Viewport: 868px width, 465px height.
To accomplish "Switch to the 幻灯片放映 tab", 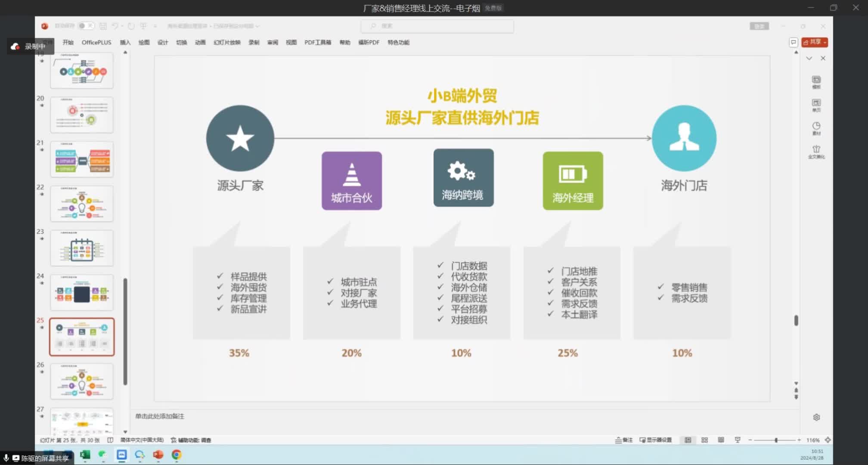I will point(227,42).
